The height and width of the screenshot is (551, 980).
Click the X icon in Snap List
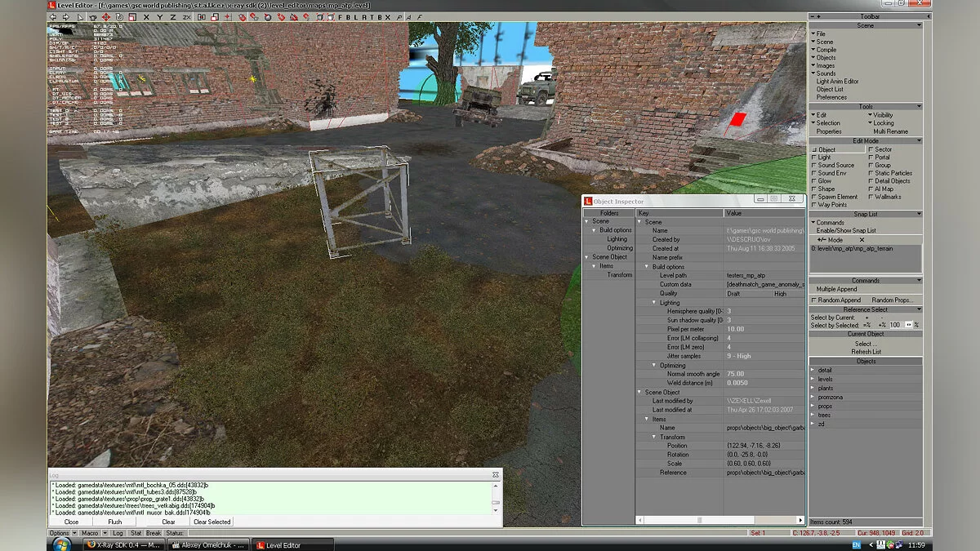tap(861, 240)
